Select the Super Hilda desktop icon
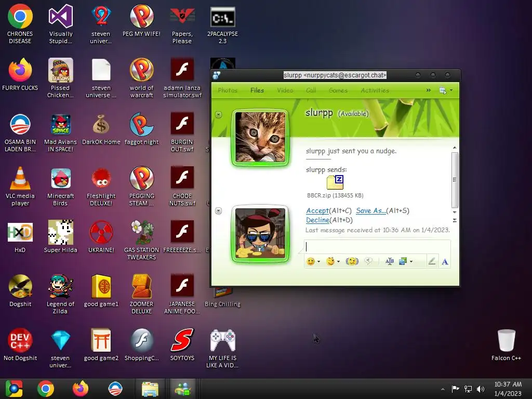 (x=60, y=236)
